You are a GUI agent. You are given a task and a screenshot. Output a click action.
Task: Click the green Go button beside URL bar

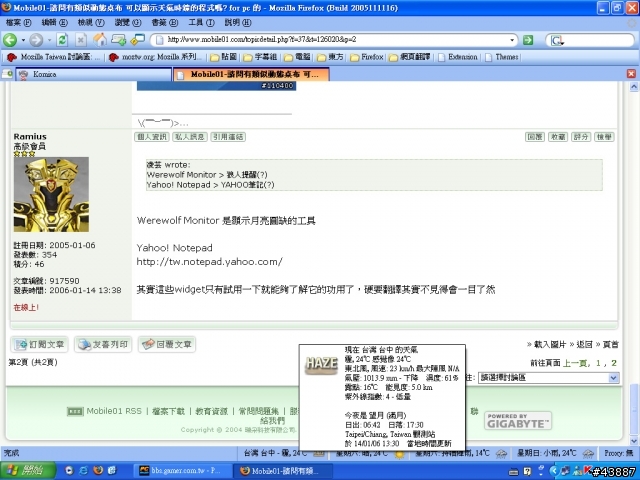tap(528, 40)
